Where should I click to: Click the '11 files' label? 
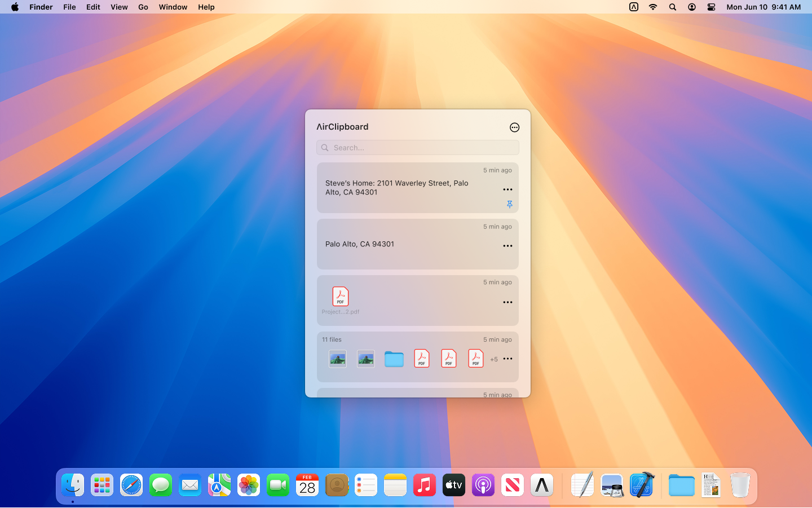(332, 339)
